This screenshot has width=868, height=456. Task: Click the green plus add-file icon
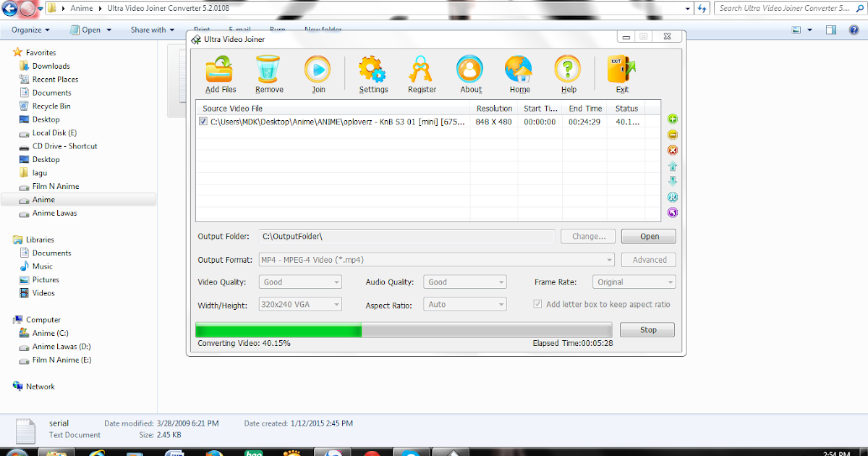673,119
